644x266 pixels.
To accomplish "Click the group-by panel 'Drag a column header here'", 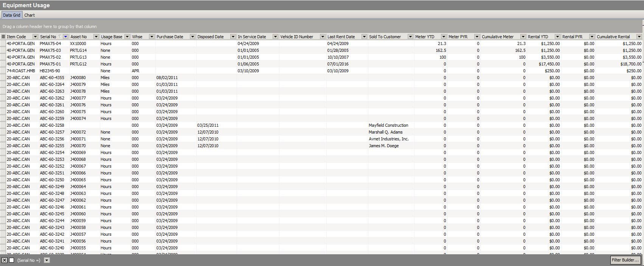I will (x=50, y=26).
